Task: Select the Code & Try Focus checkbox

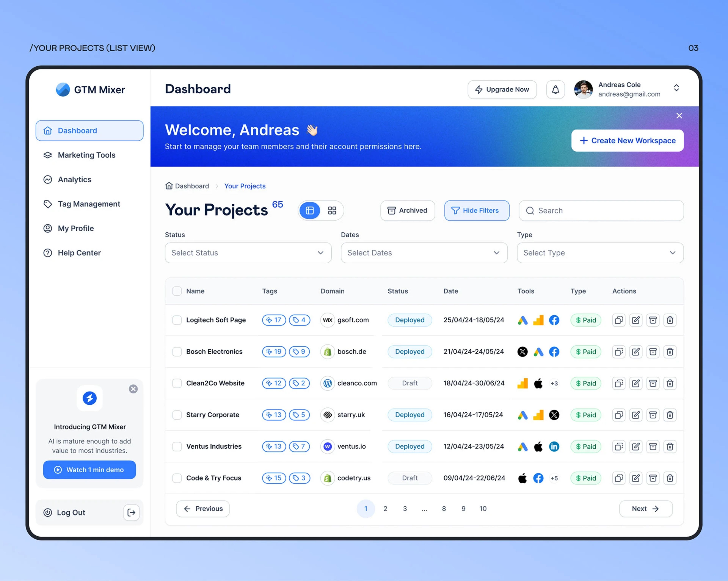Action: point(177,478)
